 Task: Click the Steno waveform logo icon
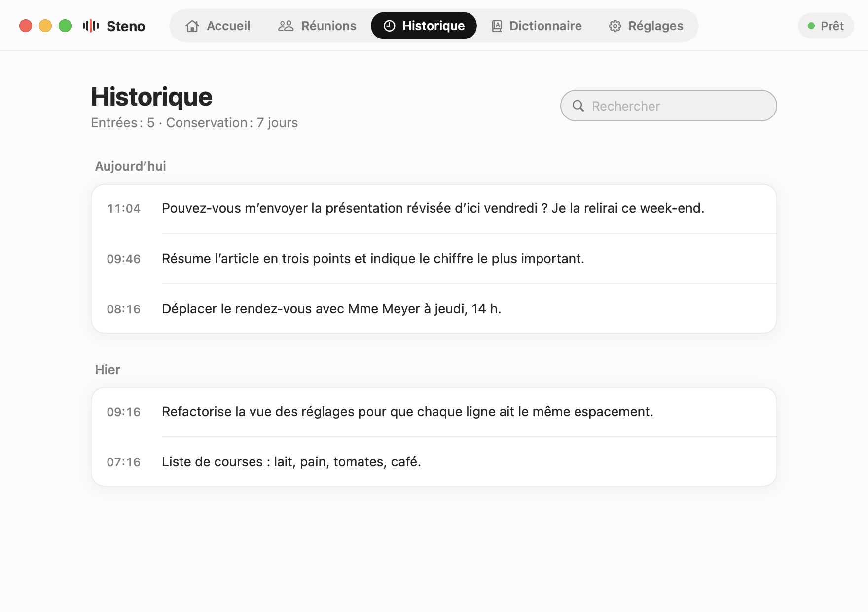click(91, 26)
